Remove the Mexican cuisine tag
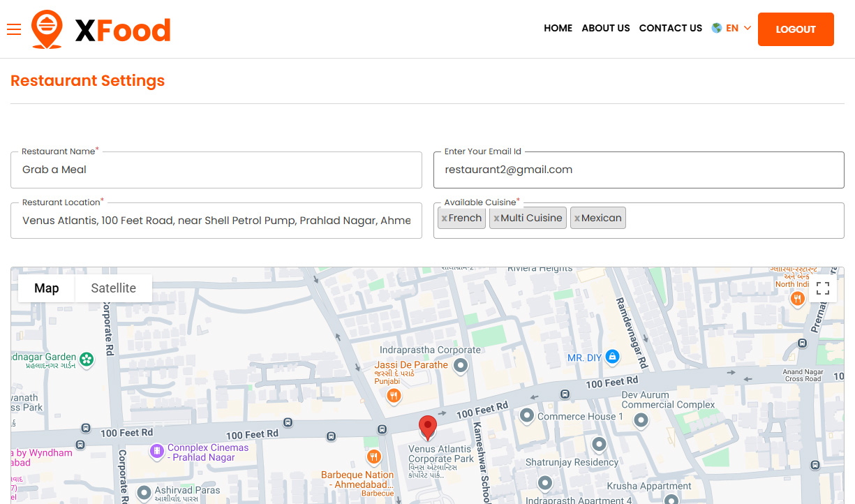Image resolution: width=855 pixels, height=504 pixels. [577, 218]
